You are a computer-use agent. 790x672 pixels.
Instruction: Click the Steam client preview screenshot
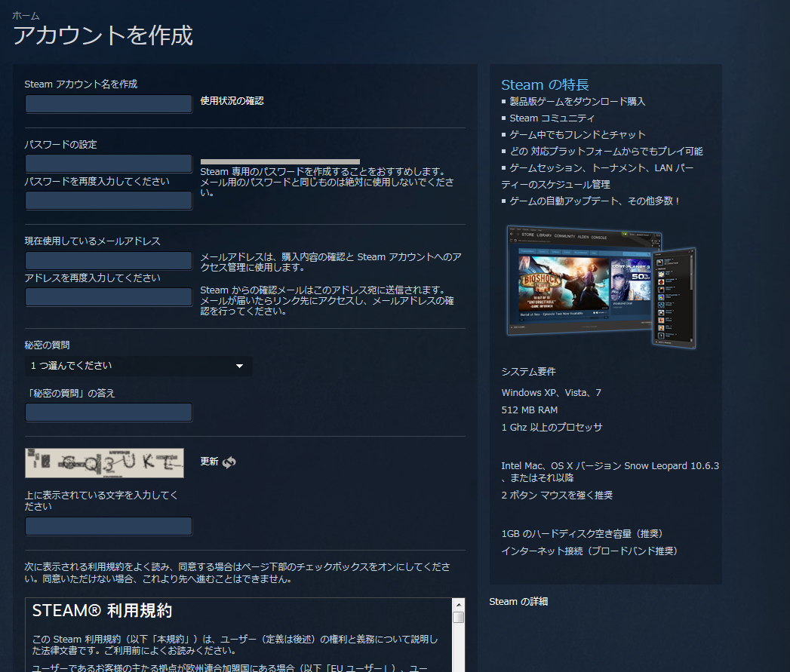pos(601,287)
